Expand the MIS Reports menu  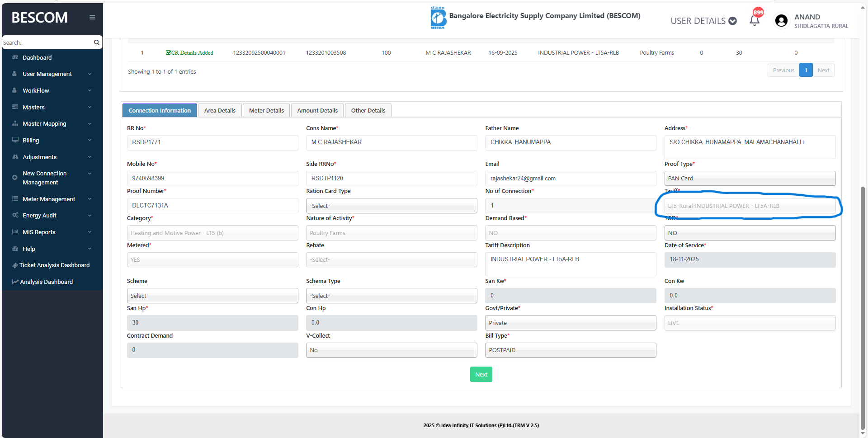pyautogui.click(x=52, y=232)
